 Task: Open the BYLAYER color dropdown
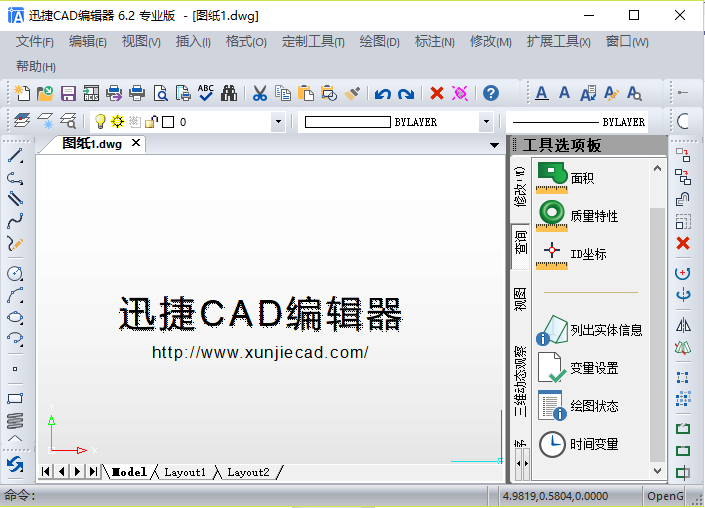point(486,121)
